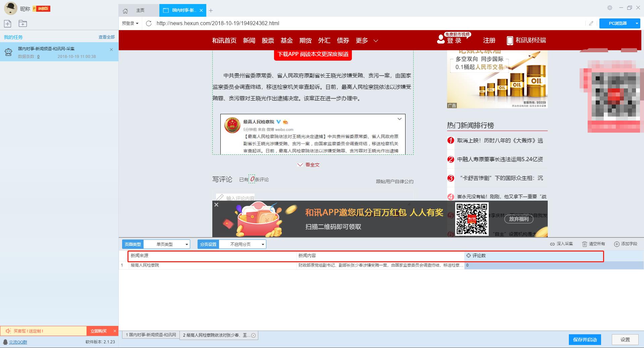Open the 不启用分页 pagination dropdown
The width and height of the screenshot is (644, 348).
243,244
